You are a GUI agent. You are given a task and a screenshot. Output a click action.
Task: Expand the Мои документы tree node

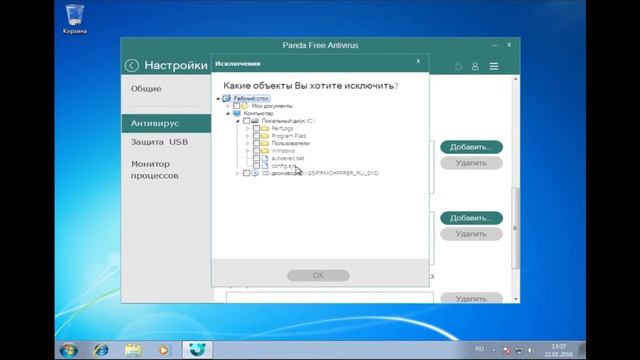click(228, 106)
